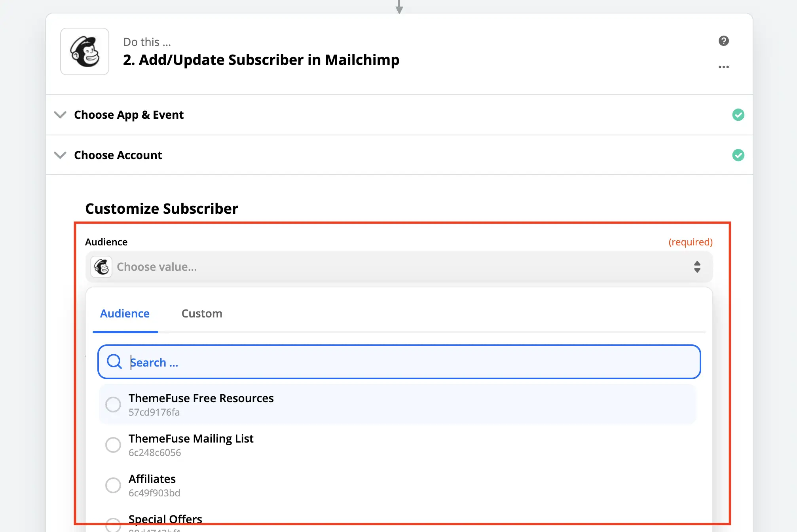Expand the Choose Account section chevron

click(60, 155)
